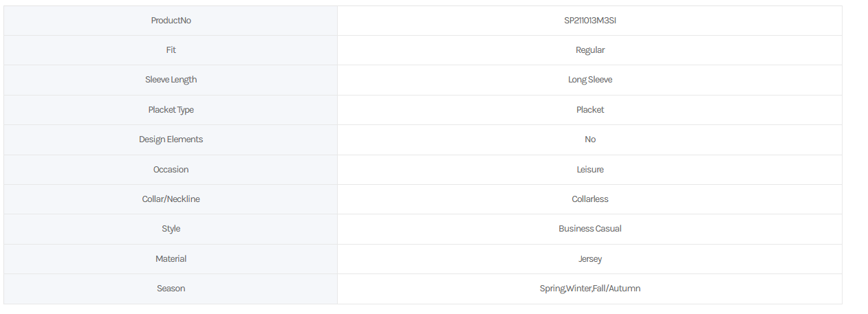The height and width of the screenshot is (314, 868).
Task: Click the Collar/Neckline label
Action: [x=171, y=199]
